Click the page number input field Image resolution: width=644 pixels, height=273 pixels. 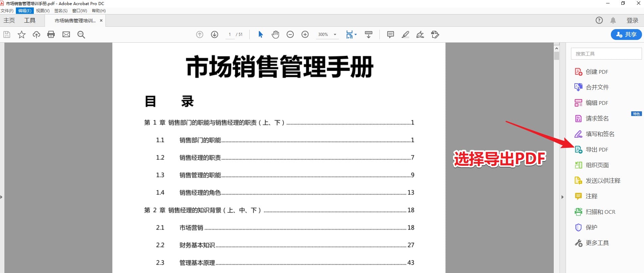230,35
